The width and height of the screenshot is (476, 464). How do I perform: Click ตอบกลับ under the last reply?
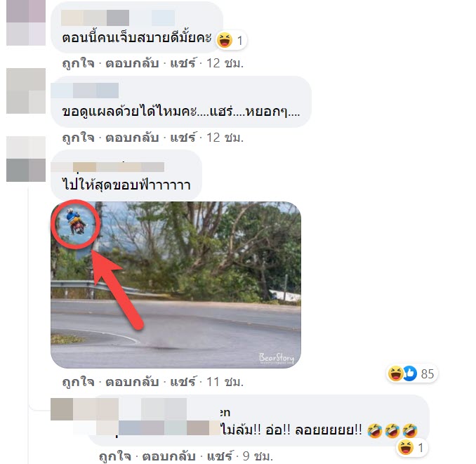point(168,456)
